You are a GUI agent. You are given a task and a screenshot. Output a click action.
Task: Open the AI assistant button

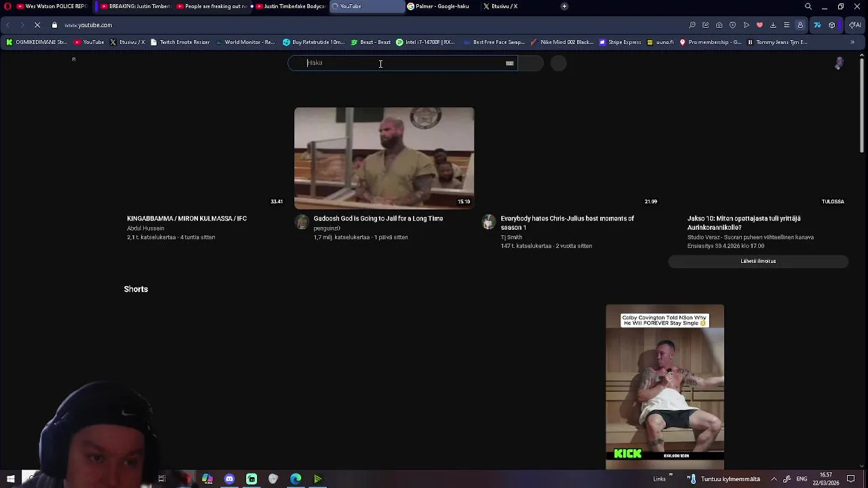(854, 25)
